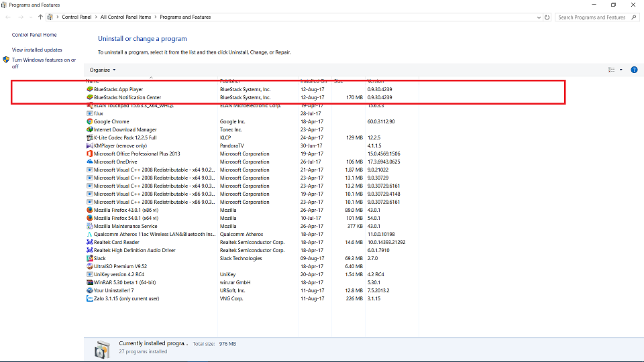Open Control Panel Home link
644x362 pixels.
point(34,35)
